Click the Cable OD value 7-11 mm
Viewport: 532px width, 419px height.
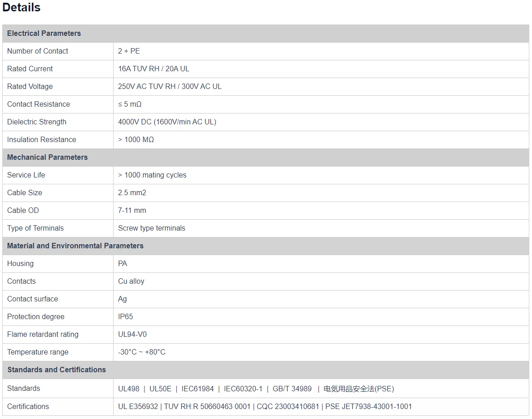pos(132,210)
